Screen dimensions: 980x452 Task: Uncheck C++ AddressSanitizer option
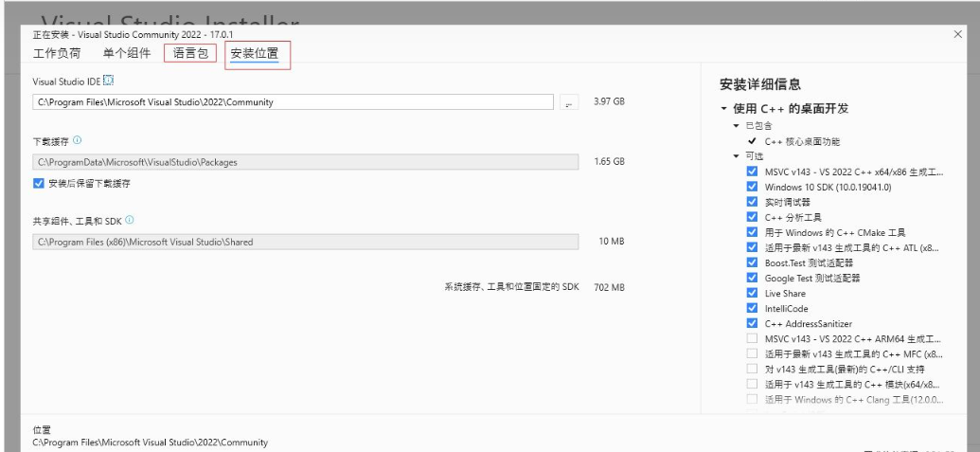[752, 323]
